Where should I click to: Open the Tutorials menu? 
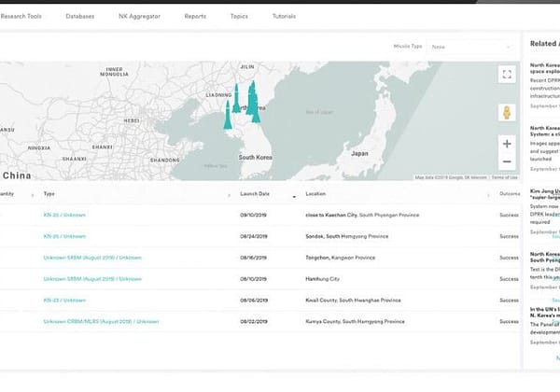click(x=284, y=16)
